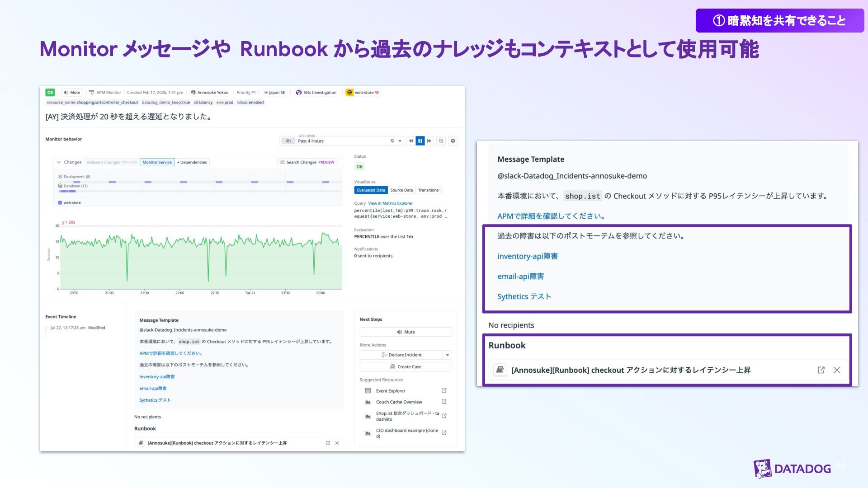The image size is (868, 488).
Task: Open APMで詳細を確認してください link in enlarged panel
Action: pyautogui.click(x=552, y=216)
